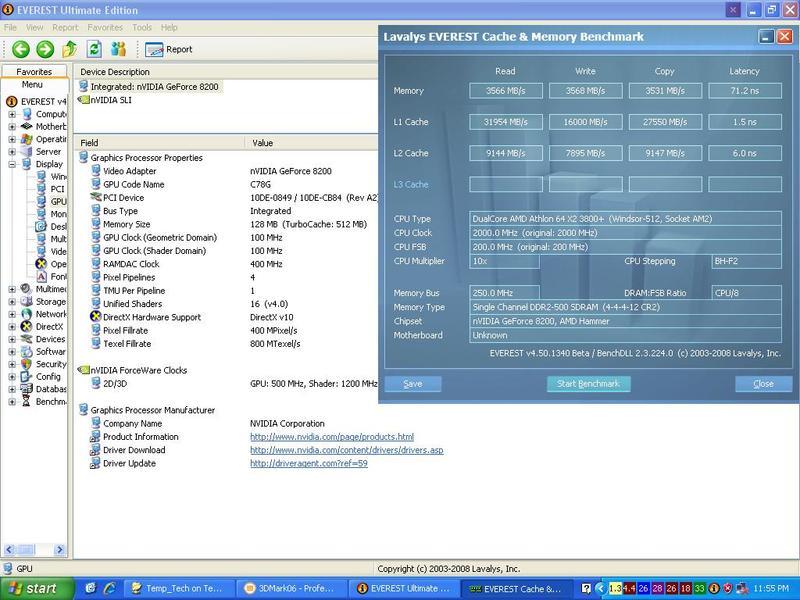Viewport: 800px width, 600px height.
Task: Click the Refresh toolbar icon
Action: (94, 49)
